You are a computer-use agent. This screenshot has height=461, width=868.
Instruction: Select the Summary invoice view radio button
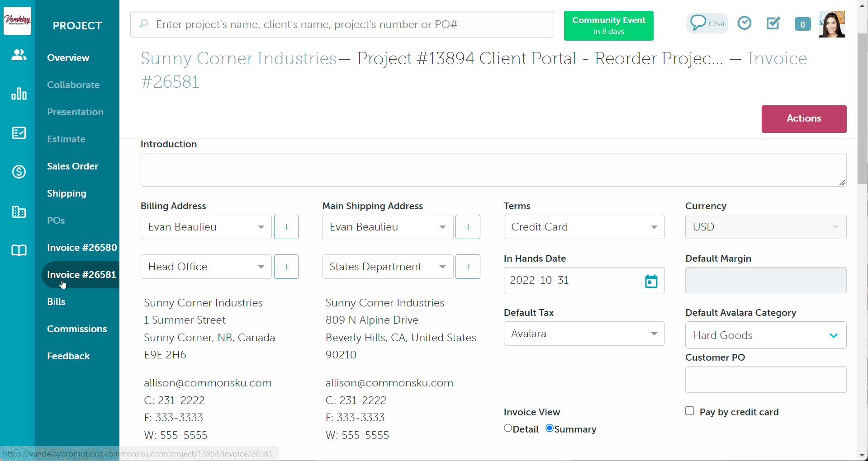tap(550, 428)
